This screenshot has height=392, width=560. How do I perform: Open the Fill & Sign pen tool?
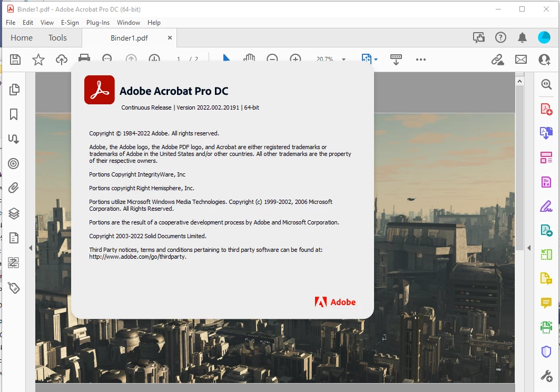[x=546, y=206]
